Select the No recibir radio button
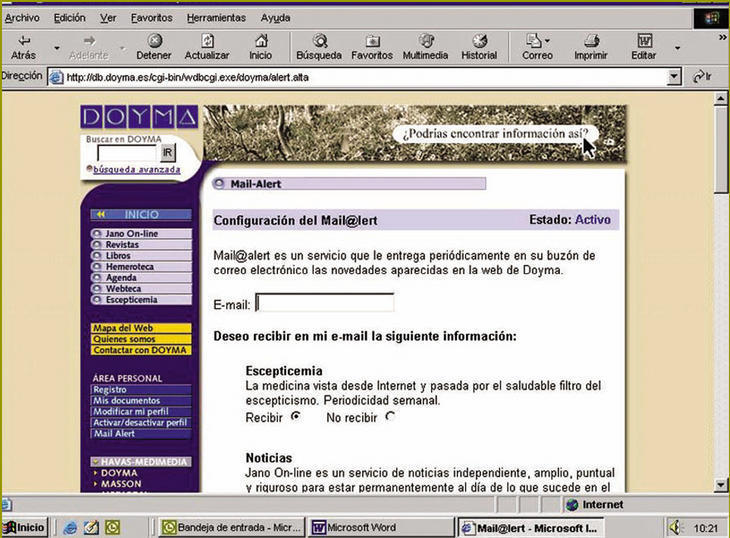The image size is (730, 538). [390, 416]
